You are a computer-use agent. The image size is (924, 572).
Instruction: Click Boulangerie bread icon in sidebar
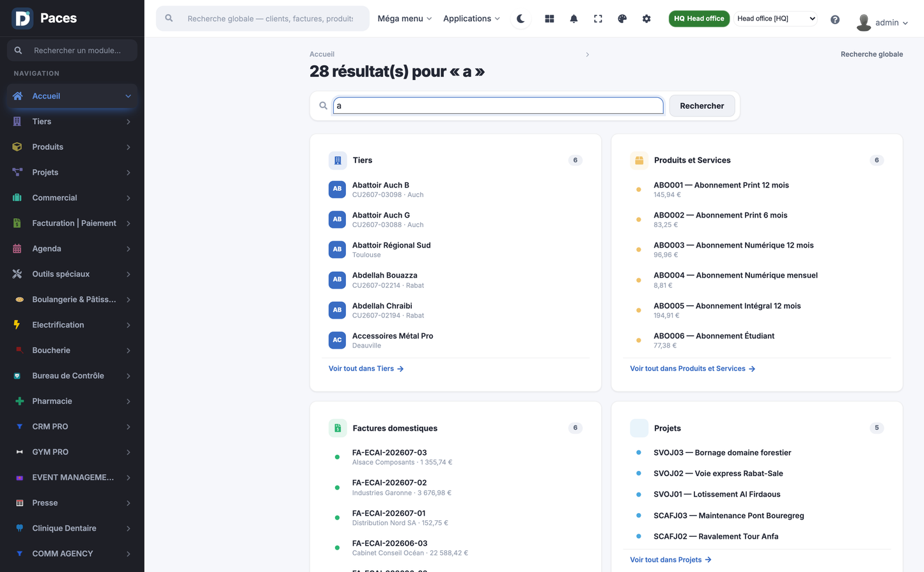click(19, 299)
